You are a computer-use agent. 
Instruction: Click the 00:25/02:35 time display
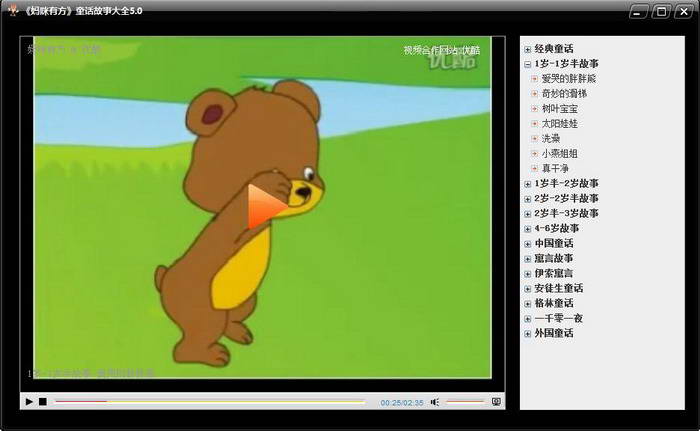click(x=402, y=403)
